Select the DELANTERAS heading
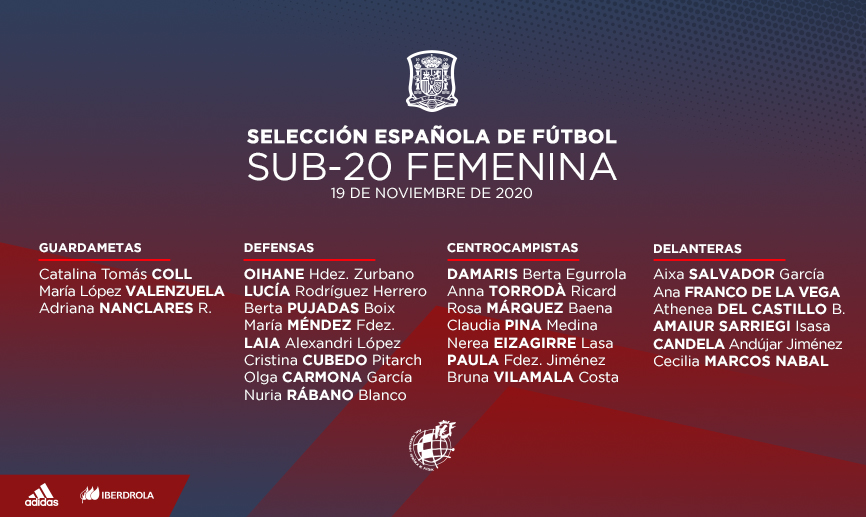Viewport: 866px width, 517px height. tap(697, 248)
